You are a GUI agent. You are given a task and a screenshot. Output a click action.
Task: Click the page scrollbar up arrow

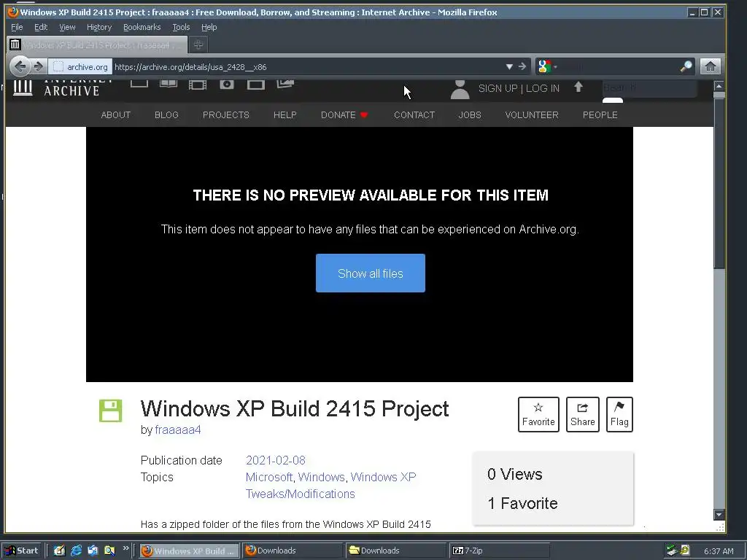pyautogui.click(x=719, y=86)
